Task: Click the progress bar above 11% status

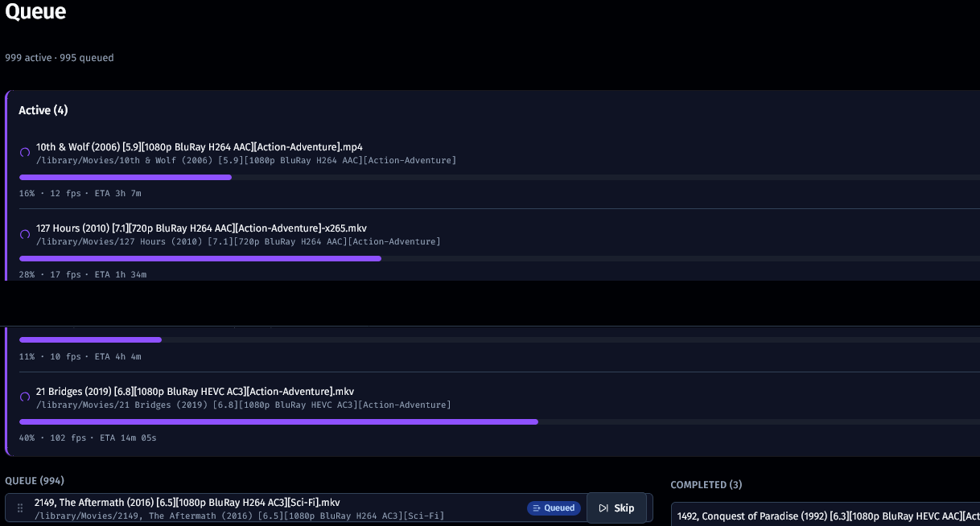Action: [x=500, y=339]
